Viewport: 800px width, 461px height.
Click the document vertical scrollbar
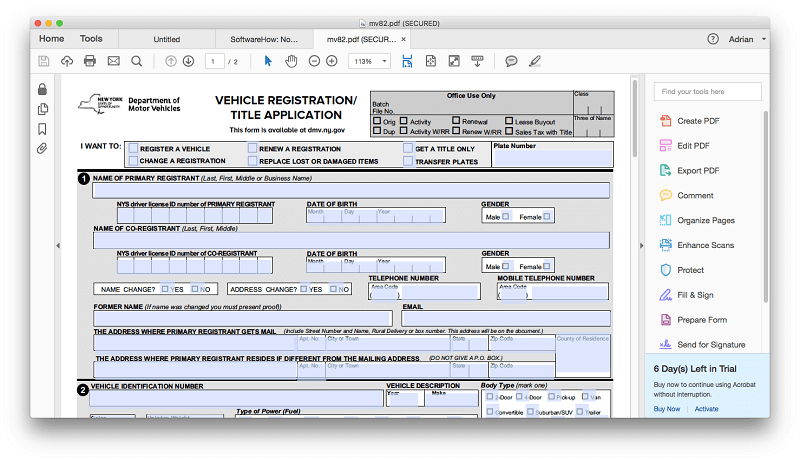(634, 117)
